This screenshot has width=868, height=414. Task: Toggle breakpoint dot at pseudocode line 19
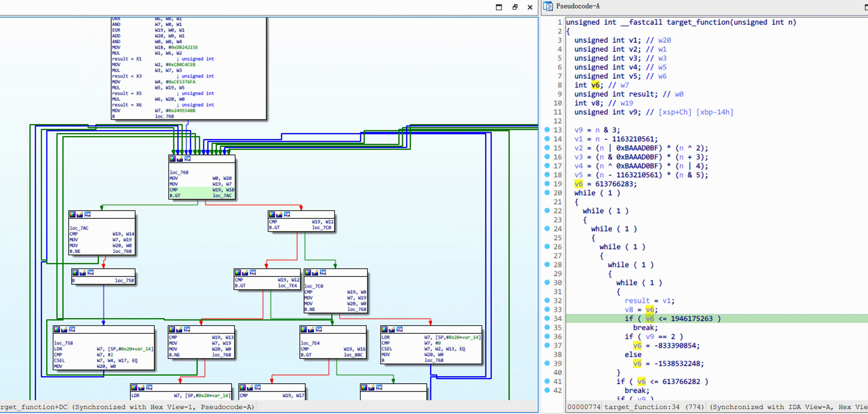click(547, 184)
